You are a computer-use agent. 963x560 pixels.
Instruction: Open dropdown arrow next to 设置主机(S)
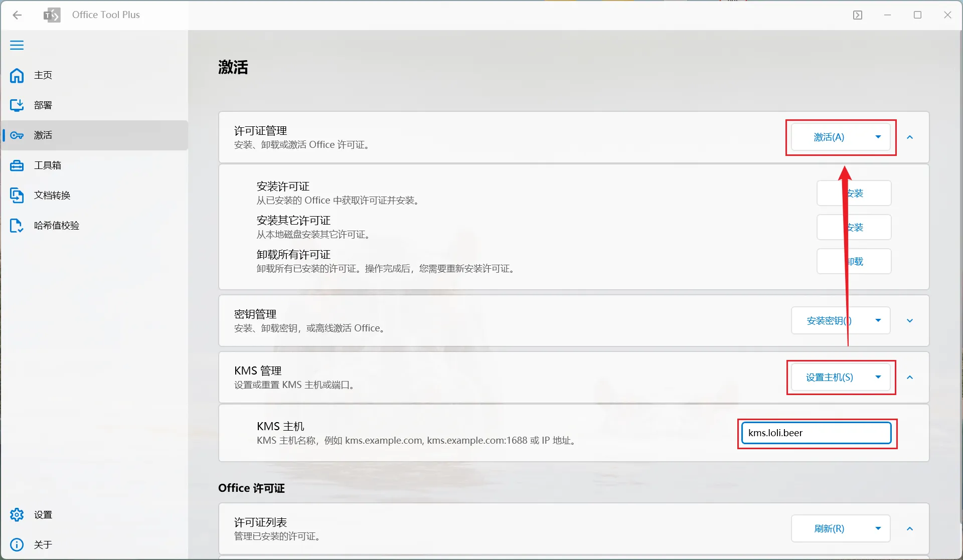tap(878, 377)
